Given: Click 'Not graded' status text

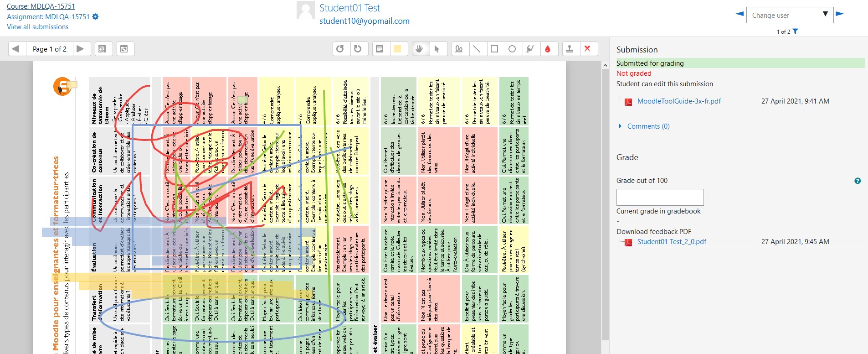Looking at the screenshot, I should click(634, 73).
